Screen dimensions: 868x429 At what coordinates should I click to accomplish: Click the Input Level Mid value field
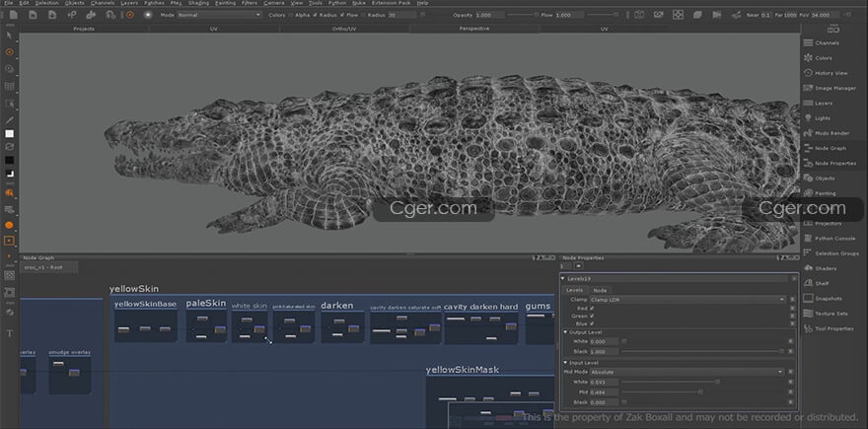pos(604,392)
